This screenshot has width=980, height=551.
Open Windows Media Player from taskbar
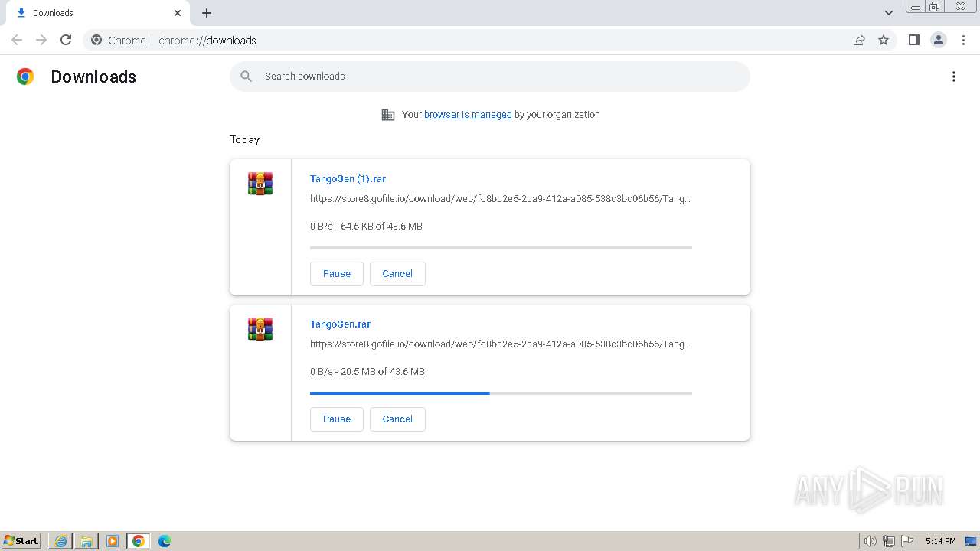113,541
